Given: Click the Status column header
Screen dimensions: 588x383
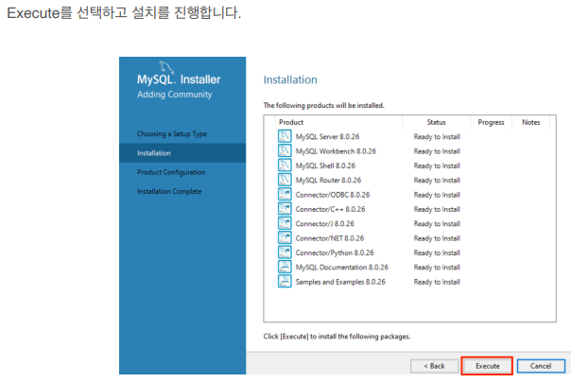Looking at the screenshot, I should (436, 122).
